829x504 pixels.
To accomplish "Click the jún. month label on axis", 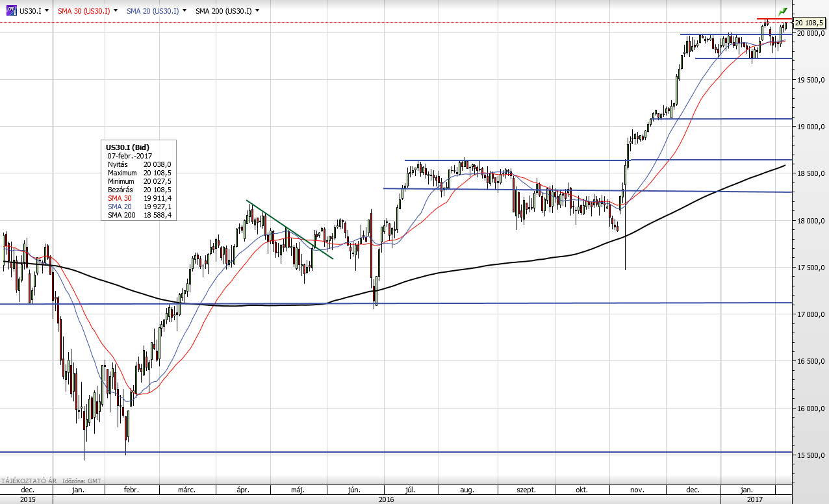I will point(354,490).
